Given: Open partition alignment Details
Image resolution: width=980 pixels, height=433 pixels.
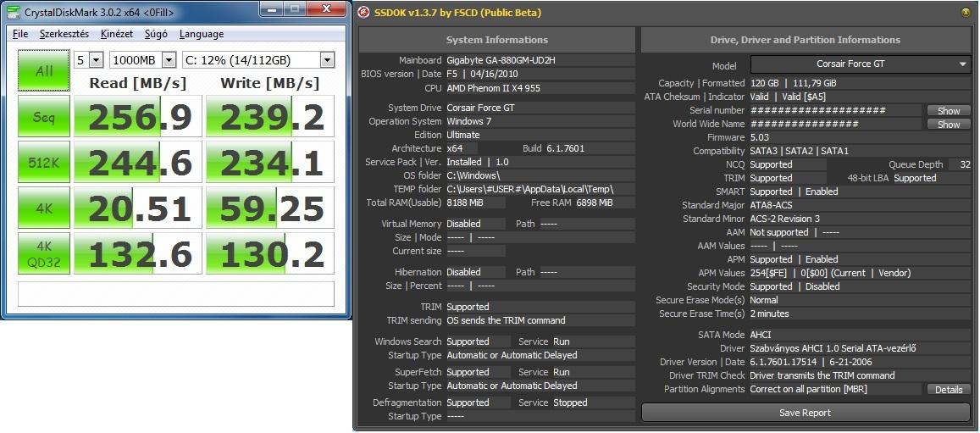Looking at the screenshot, I should click(948, 389).
